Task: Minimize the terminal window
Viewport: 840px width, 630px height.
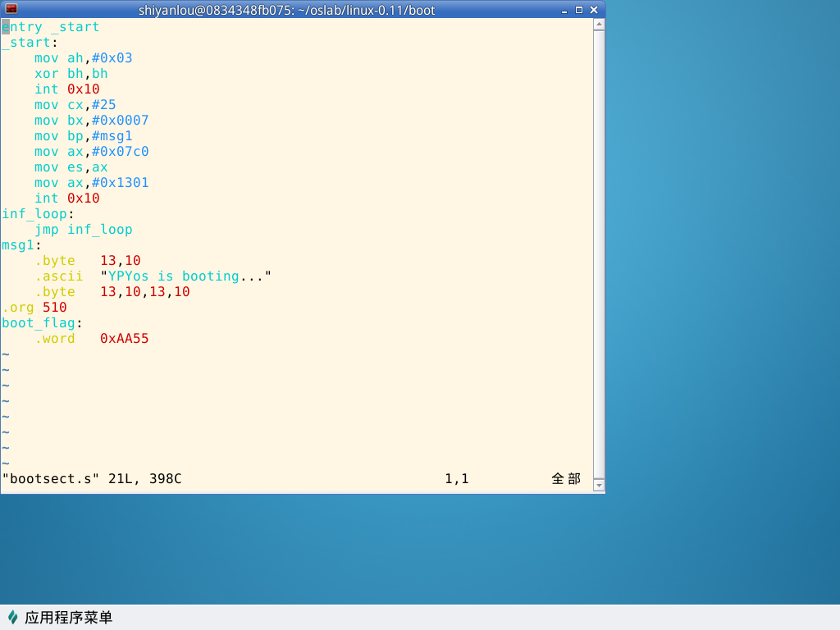Action: [564, 11]
